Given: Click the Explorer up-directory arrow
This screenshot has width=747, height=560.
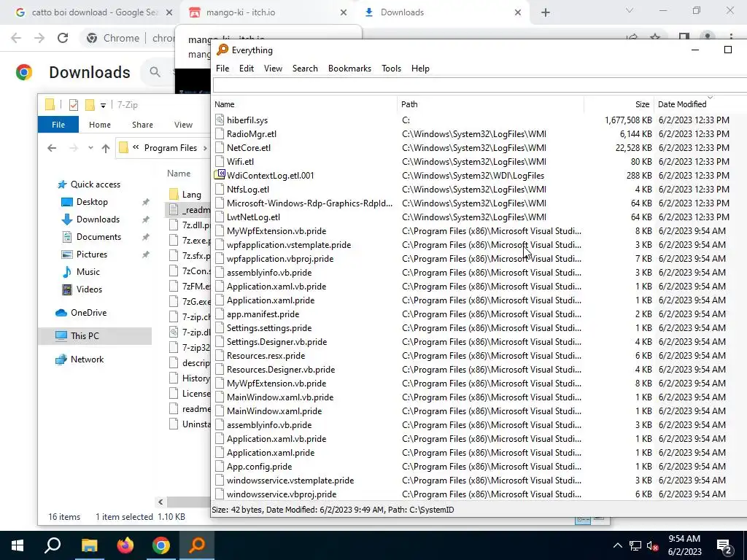Looking at the screenshot, I should click(106, 148).
